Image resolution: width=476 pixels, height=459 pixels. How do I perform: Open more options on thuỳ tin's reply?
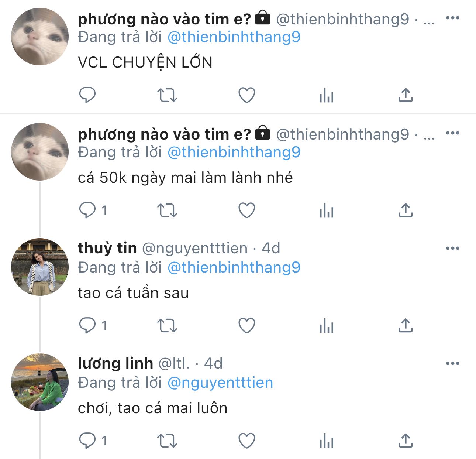(453, 249)
